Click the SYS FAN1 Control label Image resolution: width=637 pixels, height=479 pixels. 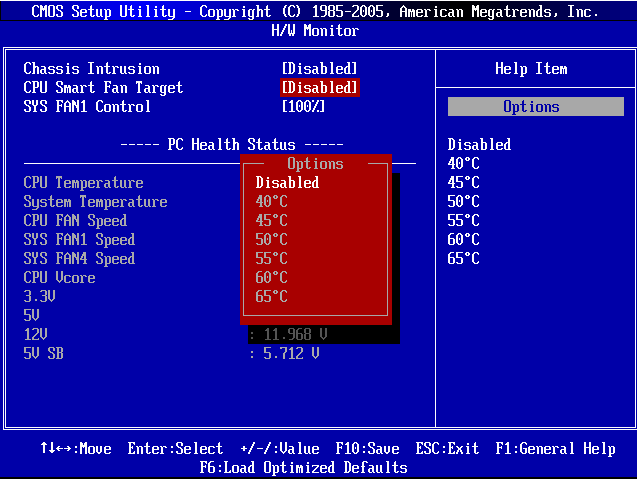tap(87, 106)
